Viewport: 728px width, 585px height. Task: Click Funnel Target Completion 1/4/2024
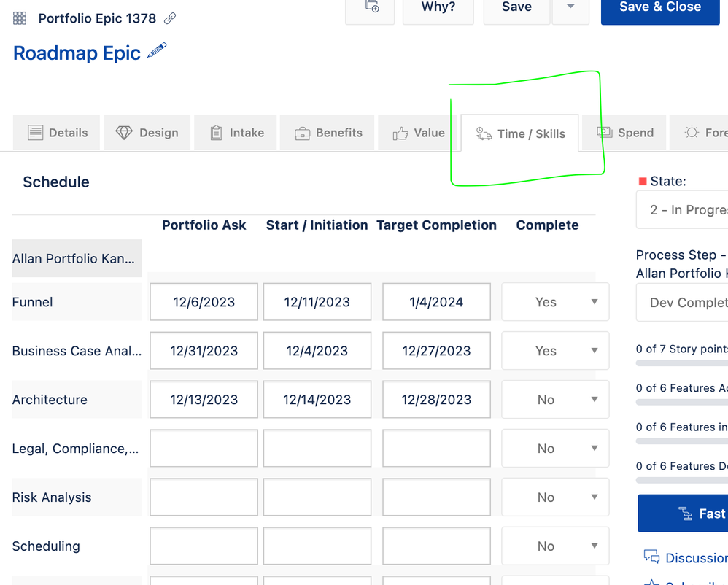[x=436, y=302]
